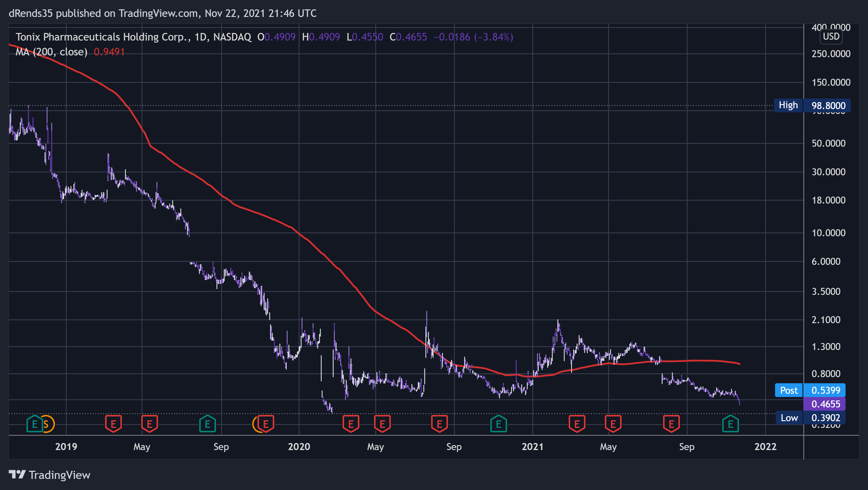Click the 150.0000 price axis label

tap(831, 82)
